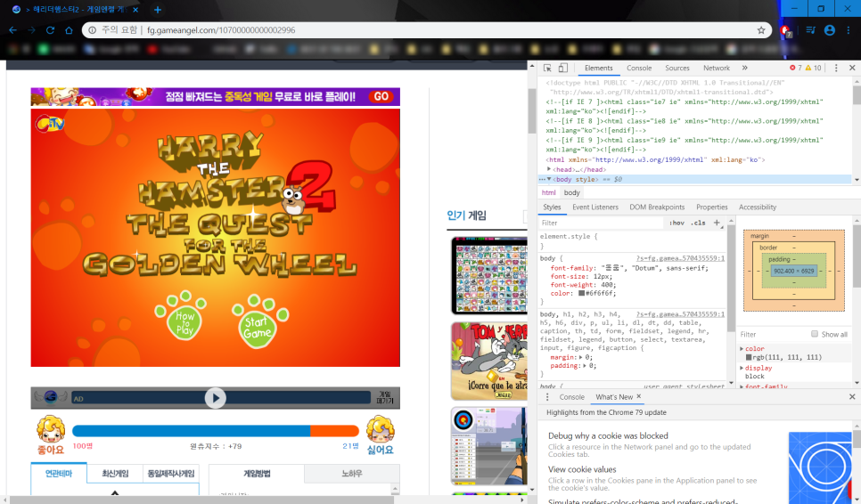
Task: Toggle the :hov element state option
Action: (676, 223)
